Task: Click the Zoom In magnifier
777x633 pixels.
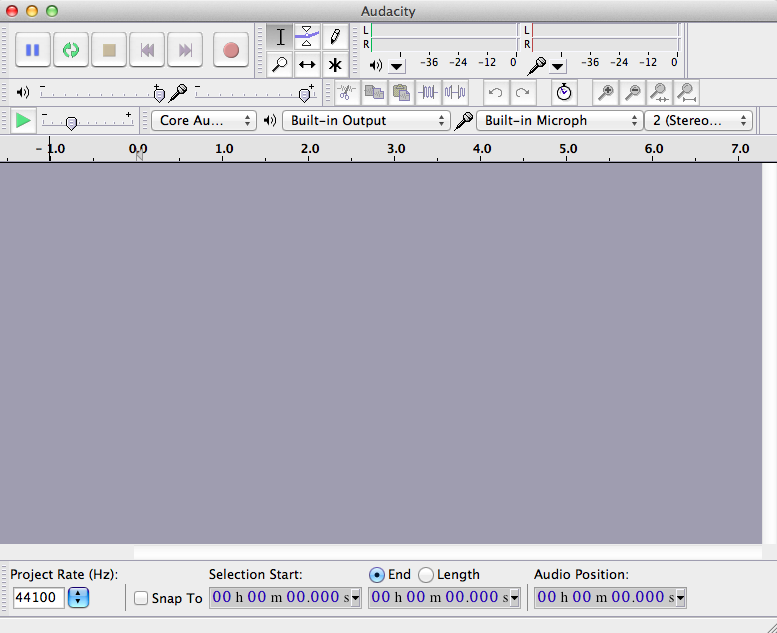Action: pos(606,92)
